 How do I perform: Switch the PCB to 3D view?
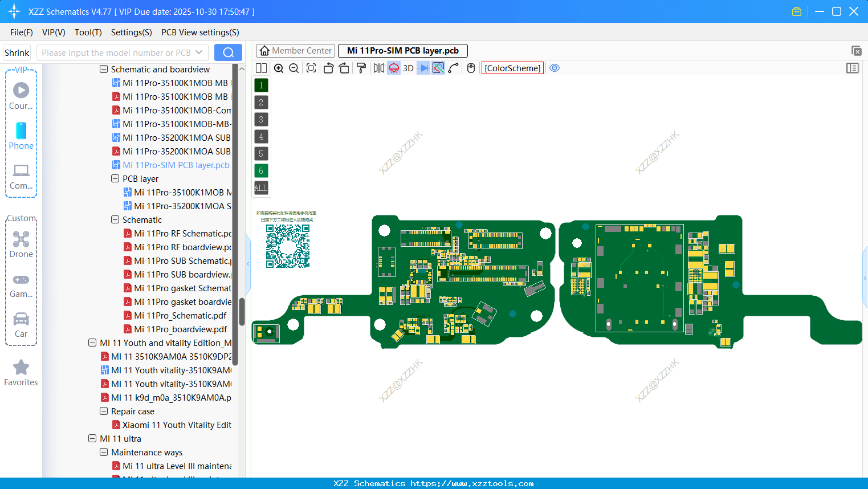[x=407, y=68]
